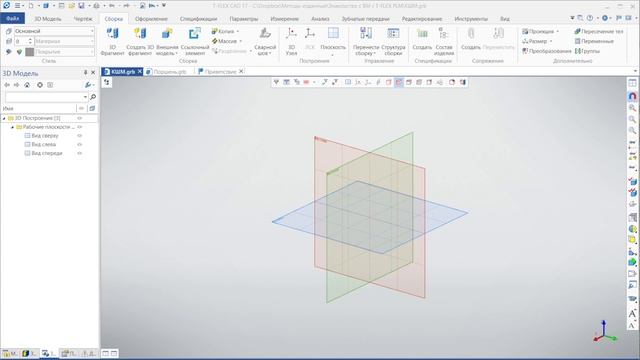Image resolution: width=640 pixels, height=360 pixels.
Task: Navigate back in the 3D Модель panel
Action: tap(7, 85)
